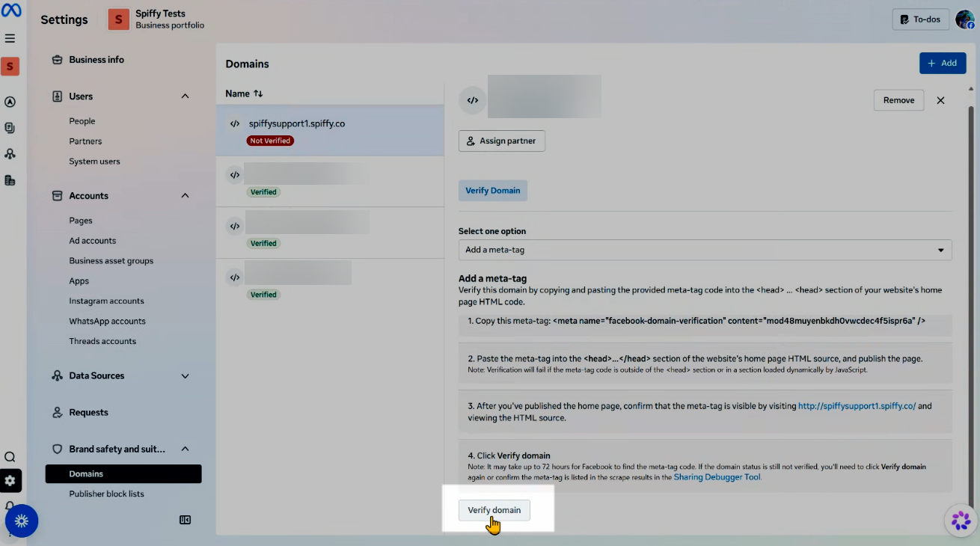Viewport: 980px width, 546px height.
Task: Click the settings gear icon in left rail
Action: tap(10, 481)
